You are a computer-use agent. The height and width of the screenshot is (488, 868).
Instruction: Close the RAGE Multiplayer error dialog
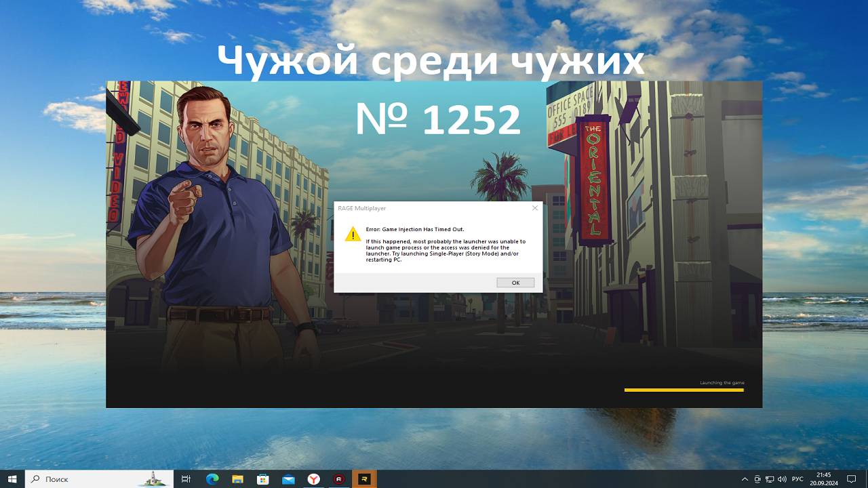coord(534,208)
